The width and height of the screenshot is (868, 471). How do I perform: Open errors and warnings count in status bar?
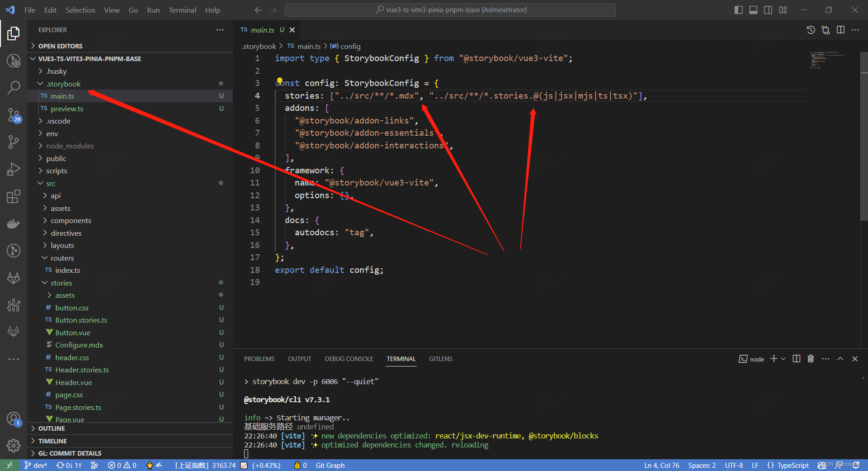[122, 465]
